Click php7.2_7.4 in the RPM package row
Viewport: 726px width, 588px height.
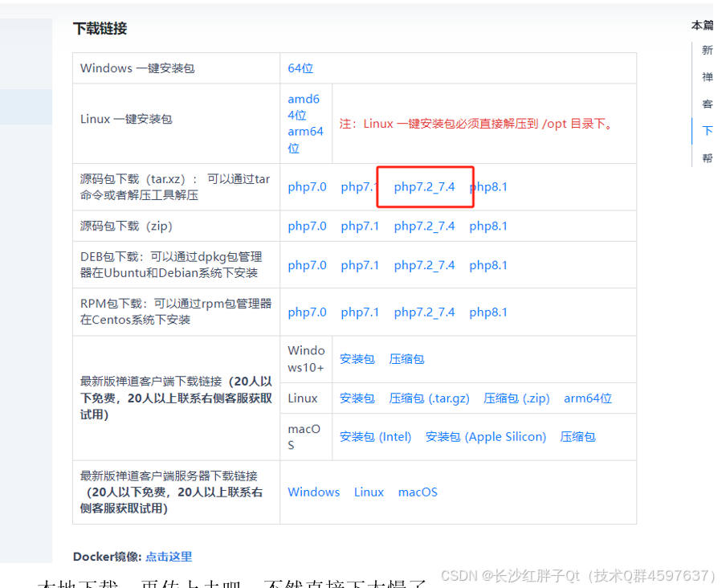pos(424,312)
